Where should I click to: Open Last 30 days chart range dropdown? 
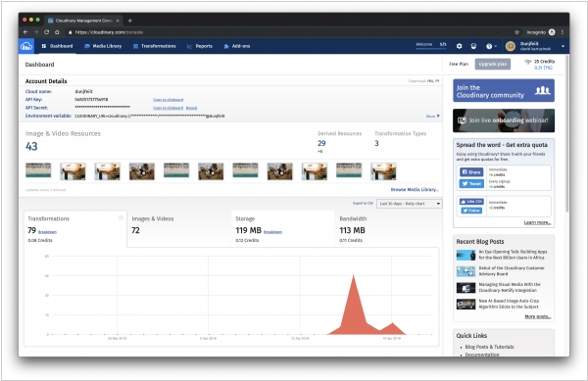(x=409, y=204)
